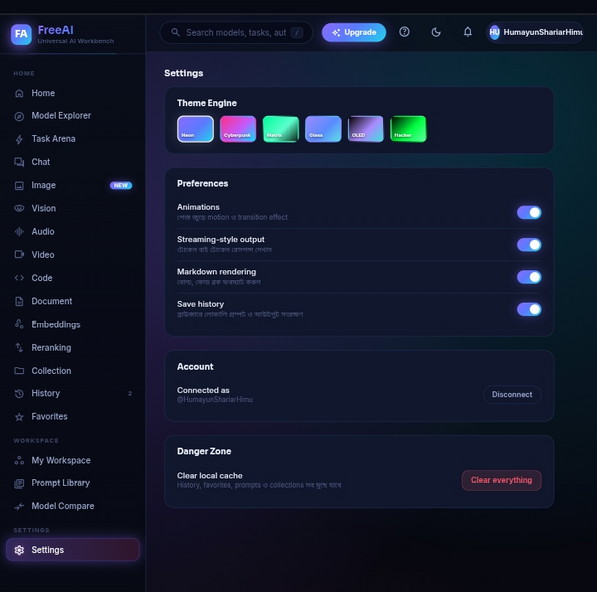The height and width of the screenshot is (592, 597).
Task: Select the Cyberpunk theme swatch
Action: [238, 129]
